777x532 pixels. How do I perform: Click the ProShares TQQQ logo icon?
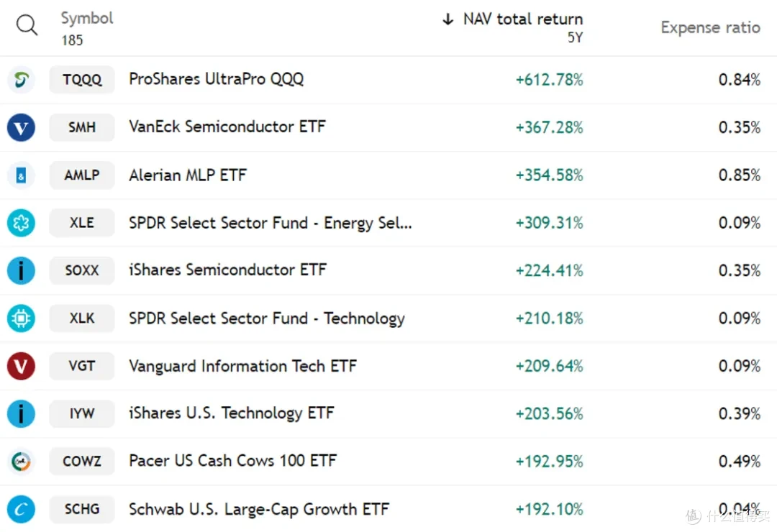click(x=21, y=80)
